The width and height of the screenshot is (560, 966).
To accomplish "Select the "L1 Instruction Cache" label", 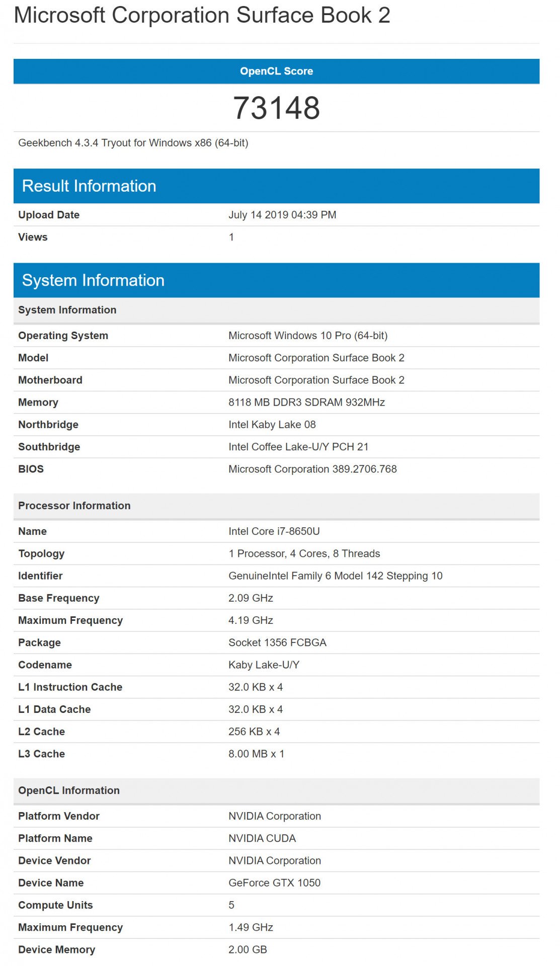I will [70, 687].
